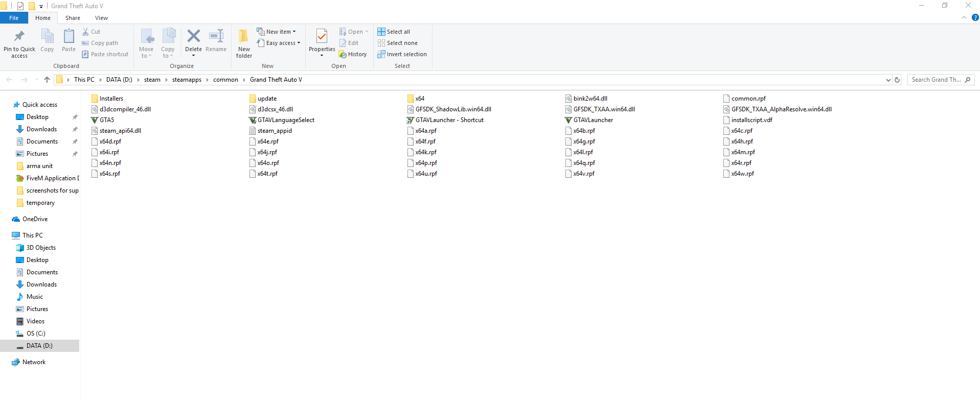Refresh the current folder view
The width and height of the screenshot is (980, 404).
[x=897, y=80]
